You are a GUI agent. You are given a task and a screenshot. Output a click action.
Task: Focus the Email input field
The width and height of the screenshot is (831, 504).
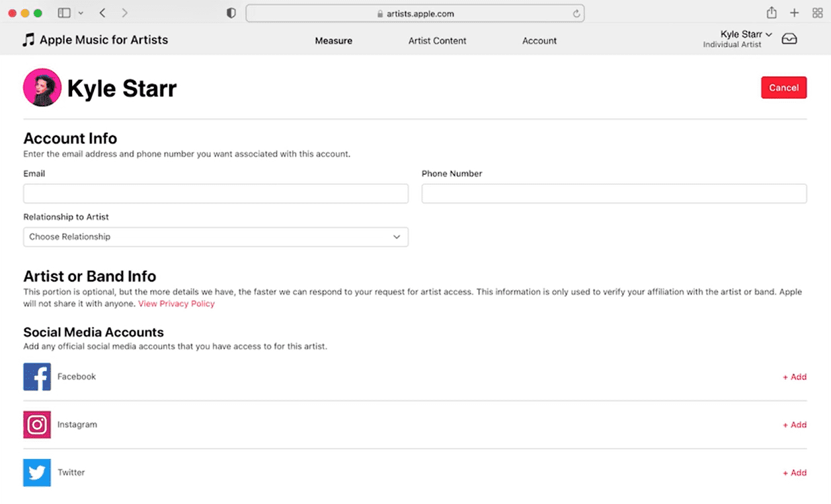216,194
